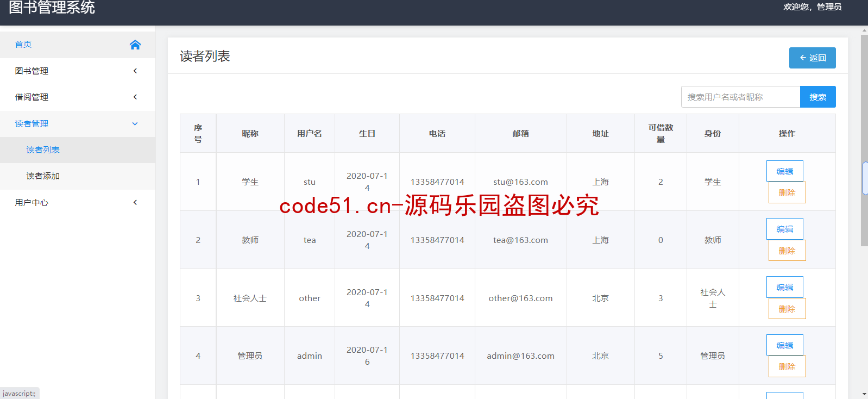
Task: Click username admin cell
Action: click(x=310, y=356)
